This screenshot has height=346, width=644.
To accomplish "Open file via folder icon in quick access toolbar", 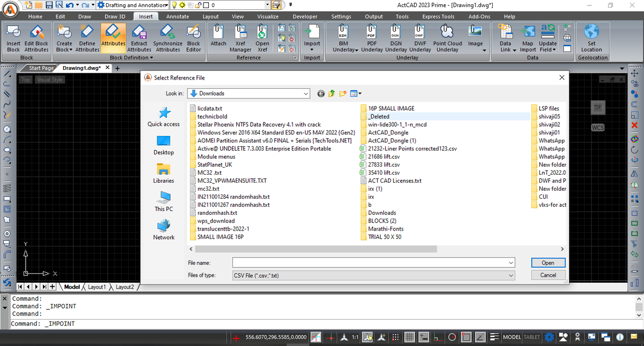I will [39, 5].
